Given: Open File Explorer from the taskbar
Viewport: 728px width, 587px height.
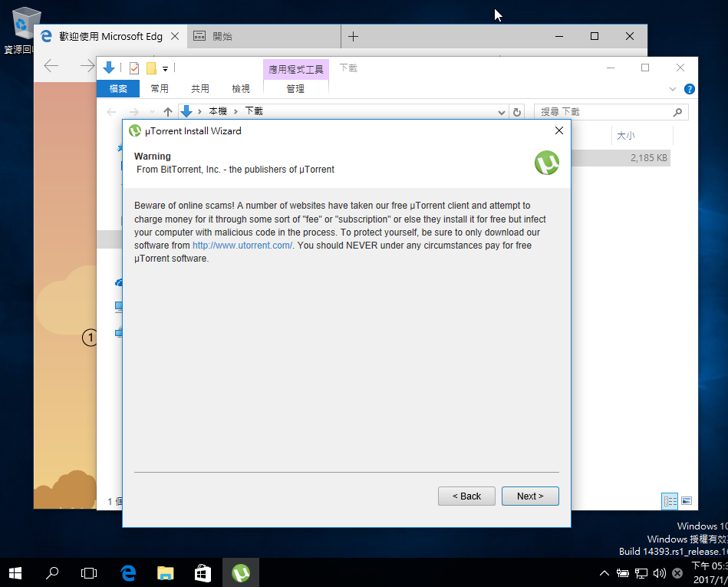Looking at the screenshot, I should [x=165, y=573].
